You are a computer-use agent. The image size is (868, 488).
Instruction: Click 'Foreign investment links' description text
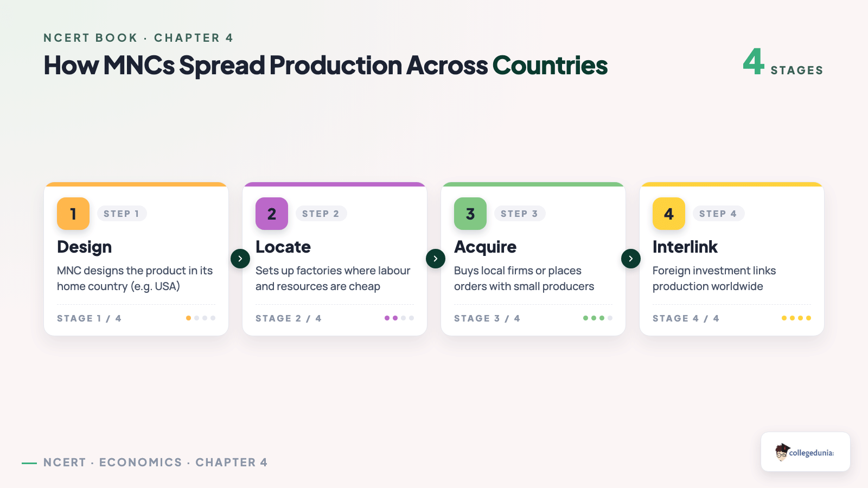click(714, 278)
